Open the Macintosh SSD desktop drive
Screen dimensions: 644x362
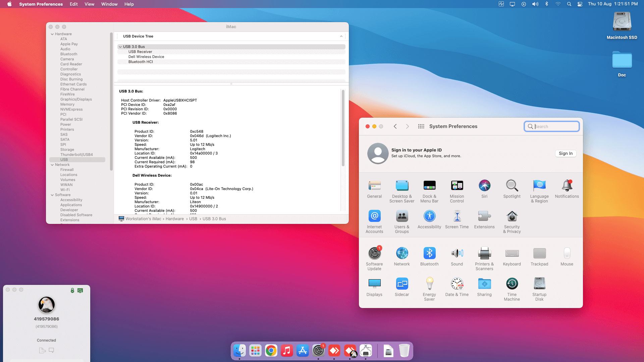click(x=622, y=25)
